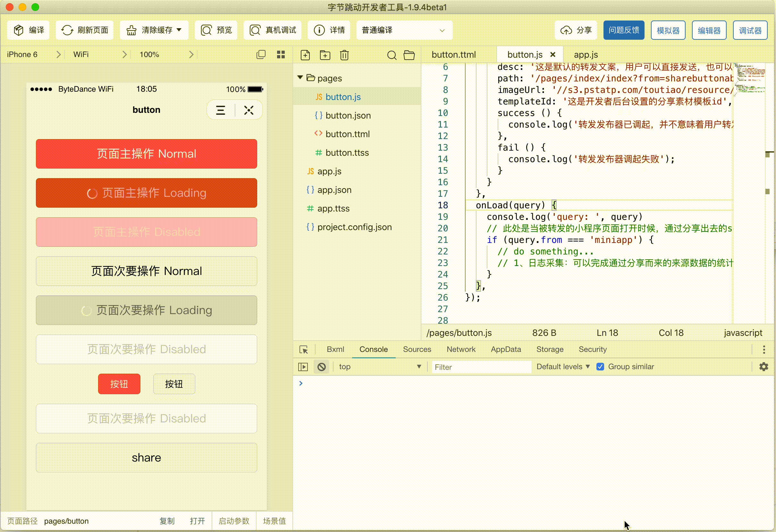Tap the 页面次要操作 Loading button

tap(147, 310)
